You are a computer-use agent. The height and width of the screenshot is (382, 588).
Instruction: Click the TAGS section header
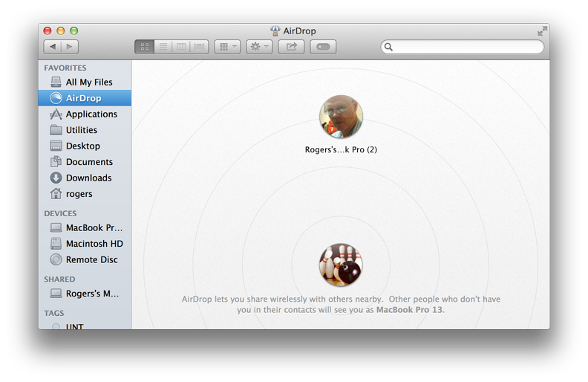[x=54, y=314]
